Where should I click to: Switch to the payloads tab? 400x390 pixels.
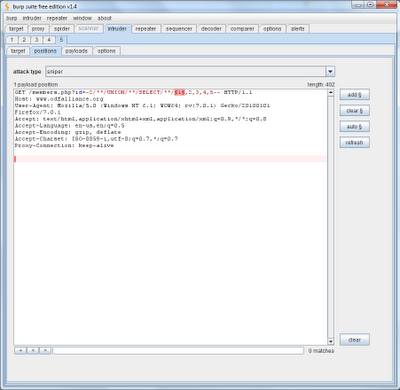point(76,51)
